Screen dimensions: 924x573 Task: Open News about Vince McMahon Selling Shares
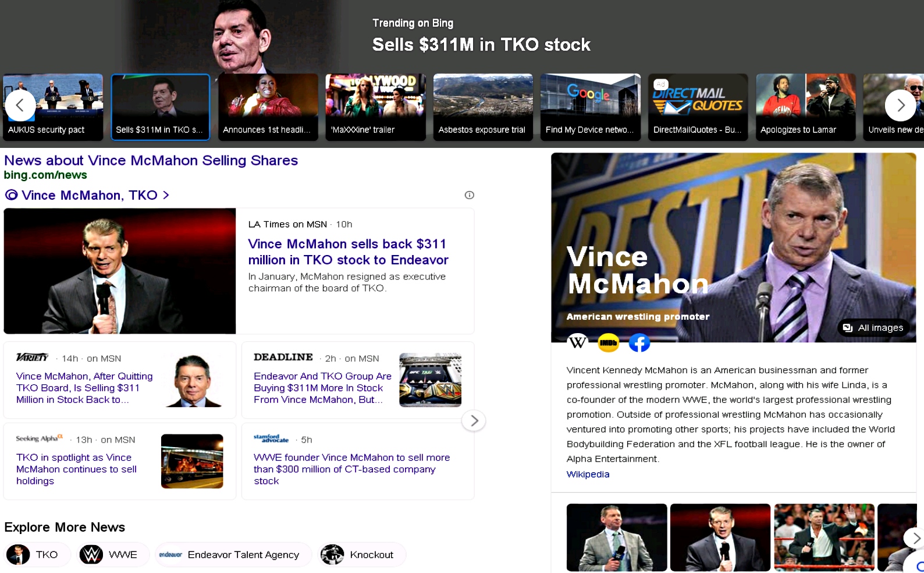(x=151, y=160)
